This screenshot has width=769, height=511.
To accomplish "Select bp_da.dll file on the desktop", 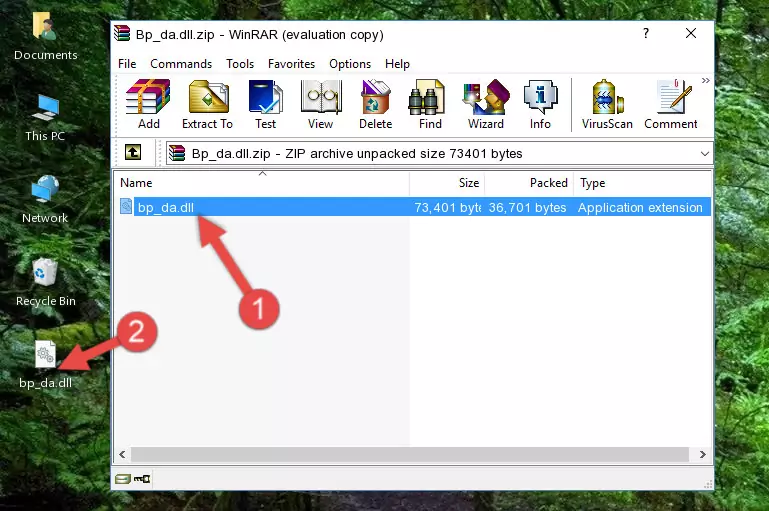I will 46,364.
